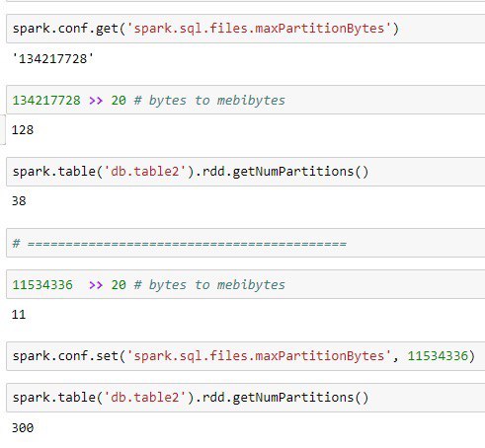Click the 'spark.sql.files.maxPartitionBytes' string in conf.get
The height and width of the screenshot is (448, 485).
click(x=259, y=29)
